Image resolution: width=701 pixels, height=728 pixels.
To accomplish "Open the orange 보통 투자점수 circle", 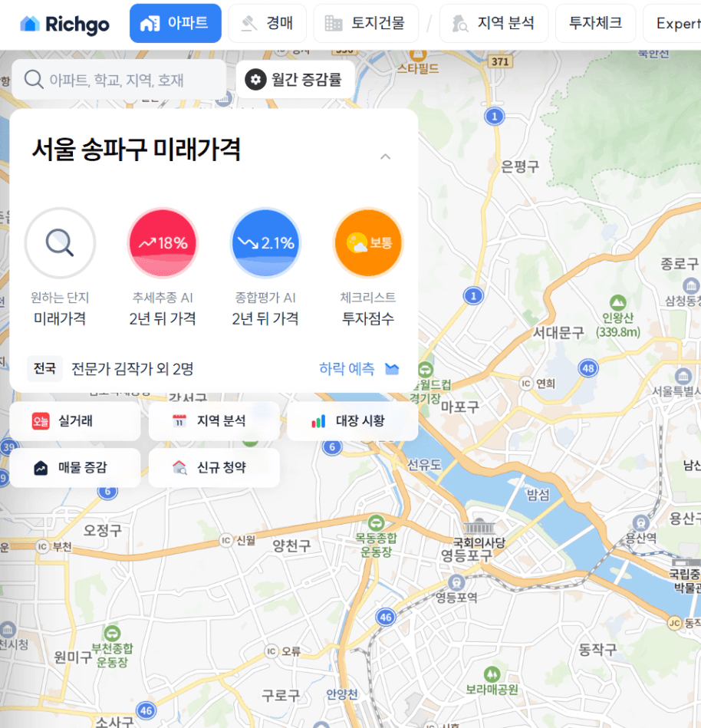I will tap(368, 243).
